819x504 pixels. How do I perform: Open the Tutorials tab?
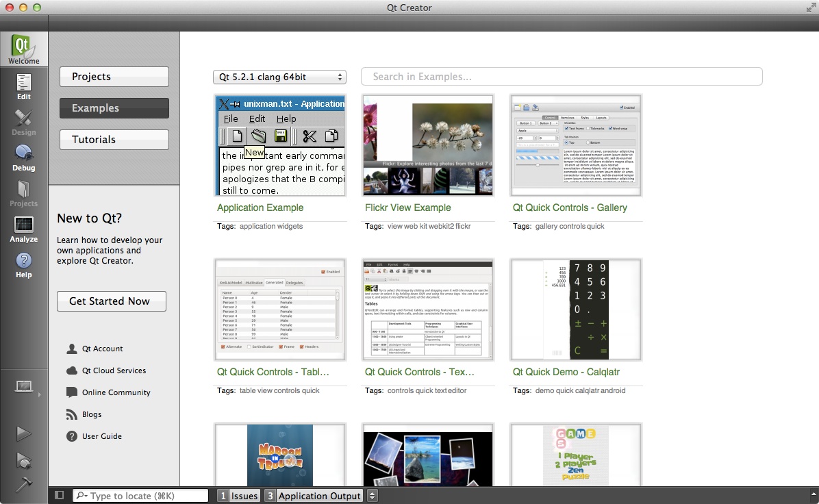pos(114,140)
